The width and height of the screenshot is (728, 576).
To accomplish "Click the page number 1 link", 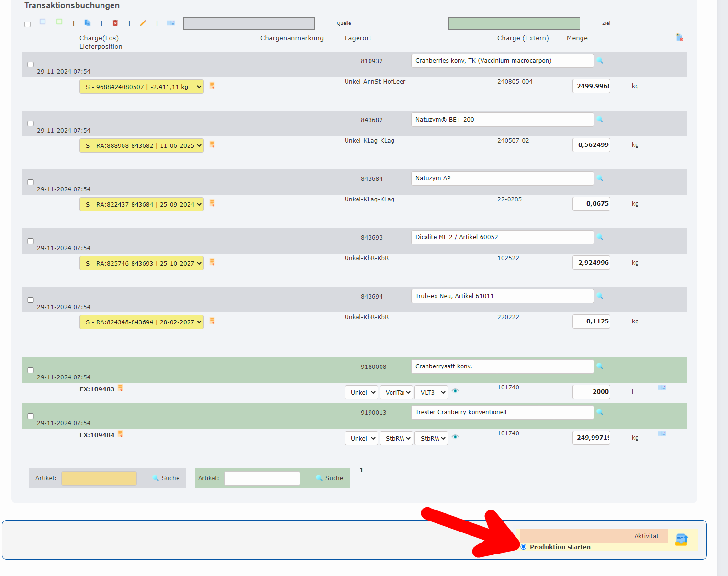I will [361, 470].
